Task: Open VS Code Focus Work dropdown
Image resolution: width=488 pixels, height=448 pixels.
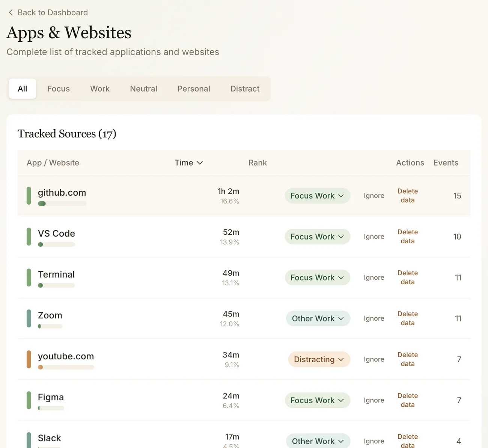Action: [x=318, y=237]
